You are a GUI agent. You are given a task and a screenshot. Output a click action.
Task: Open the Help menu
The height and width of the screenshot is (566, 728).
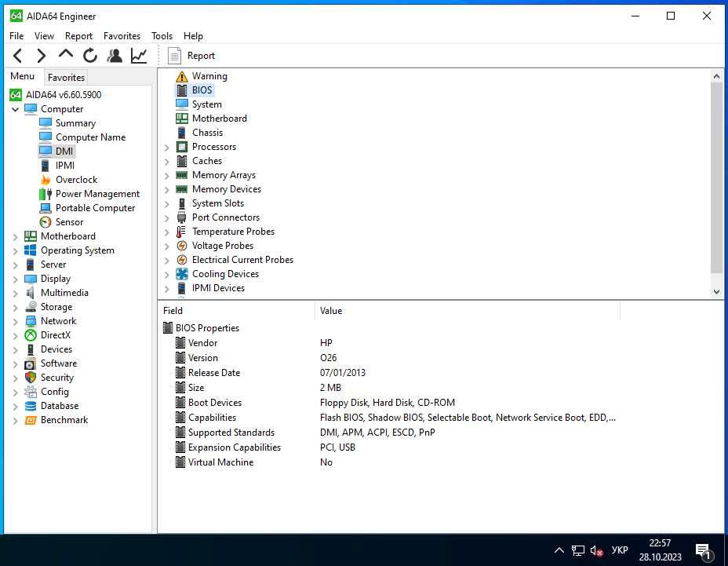(x=193, y=36)
